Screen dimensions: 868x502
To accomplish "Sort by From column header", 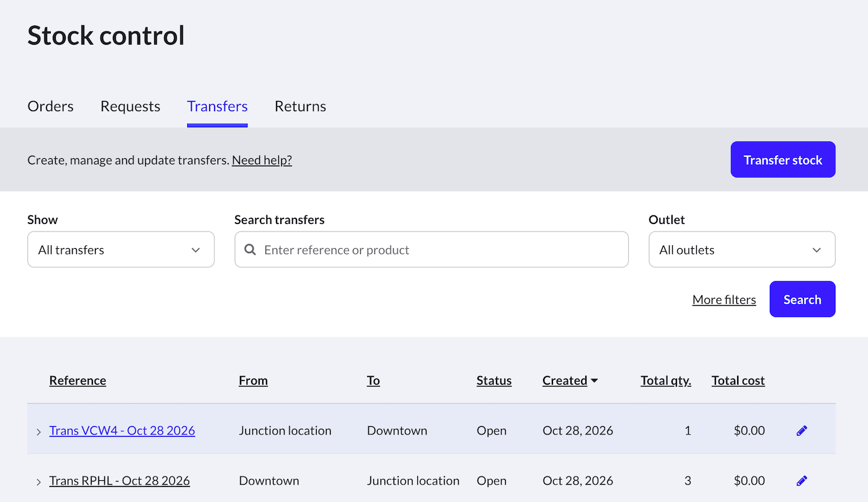I will click(x=253, y=380).
